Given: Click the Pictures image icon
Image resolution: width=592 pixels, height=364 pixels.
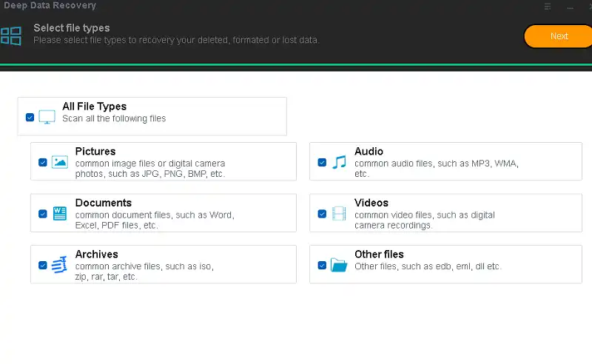Looking at the screenshot, I should [x=60, y=162].
